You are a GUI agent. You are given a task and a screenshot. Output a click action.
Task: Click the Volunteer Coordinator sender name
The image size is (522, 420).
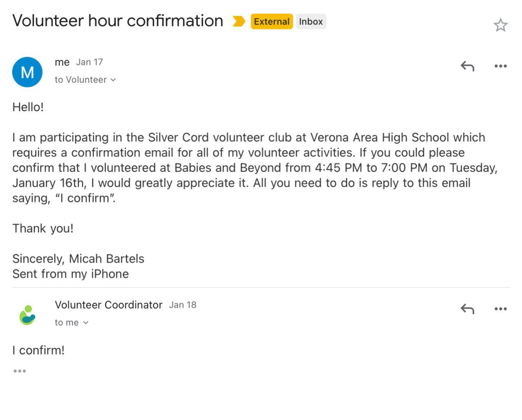(x=108, y=305)
